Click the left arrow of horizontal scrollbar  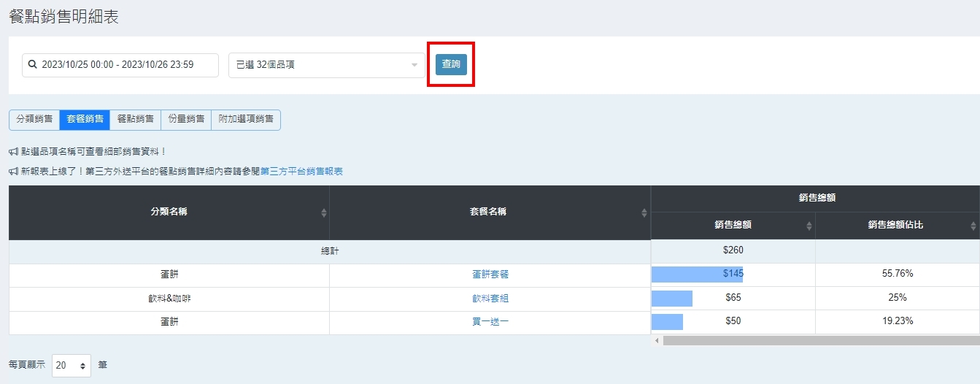[657, 341]
